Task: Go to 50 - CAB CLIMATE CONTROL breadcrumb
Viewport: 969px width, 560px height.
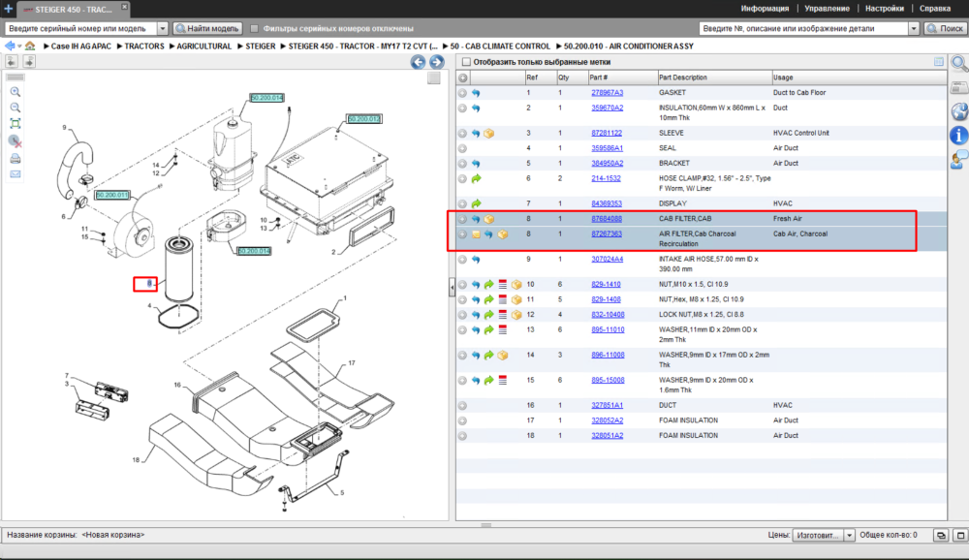Action: pos(500,47)
